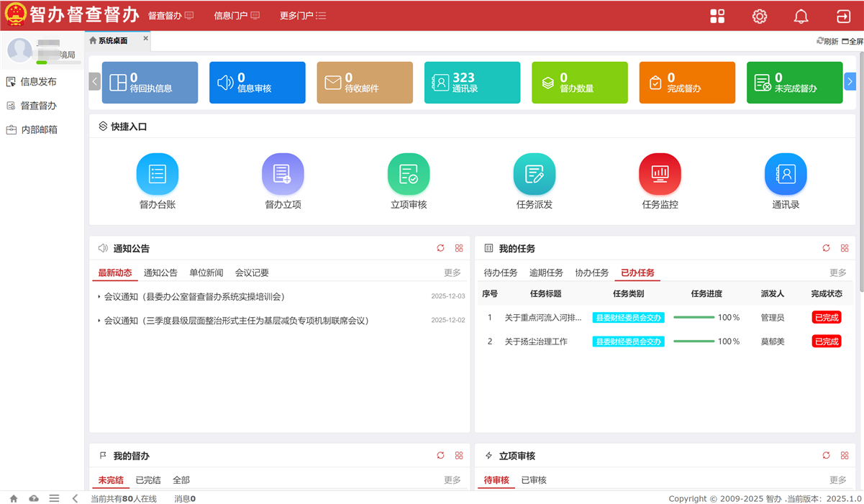The width and height of the screenshot is (864, 504).
Task: Switch to the 逾期任务 tab
Action: point(546,273)
